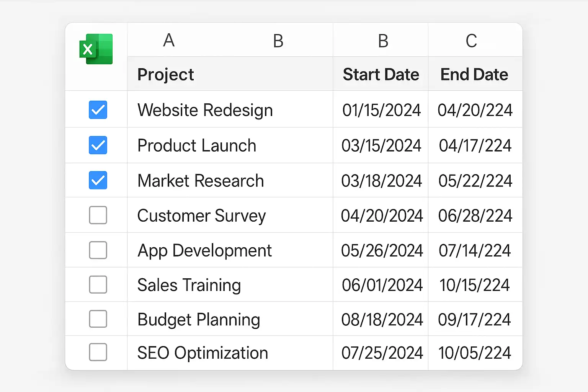Click the green Excel logo icon

coord(96,49)
